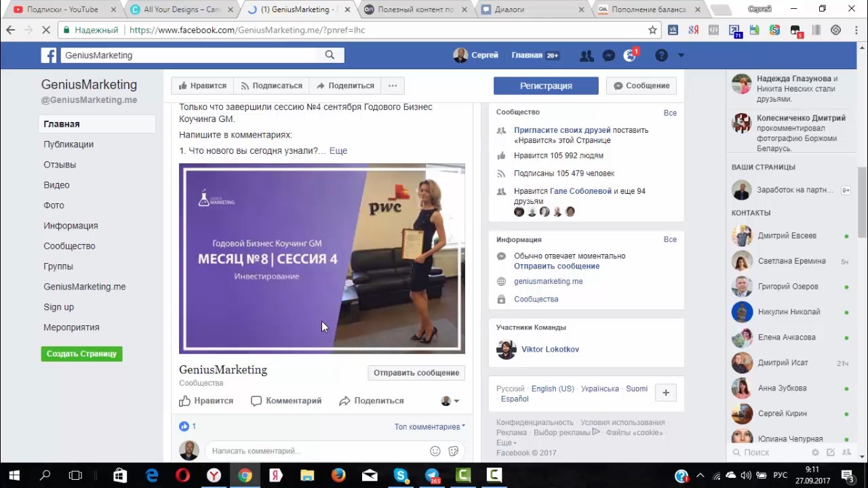868x488 pixels.
Task: Click the Поделиться page share button
Action: pyautogui.click(x=345, y=85)
